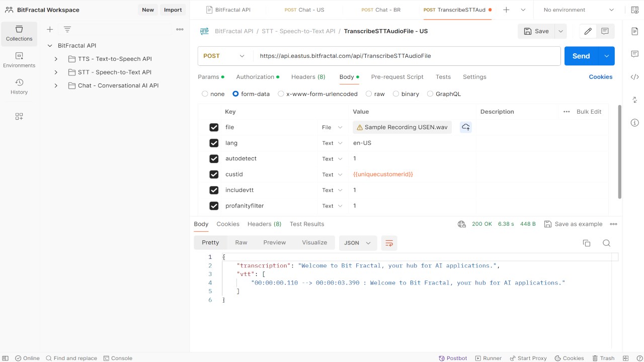Open the Cookies link under Send
Viewport: 644px width, 362px height.
[x=601, y=77]
